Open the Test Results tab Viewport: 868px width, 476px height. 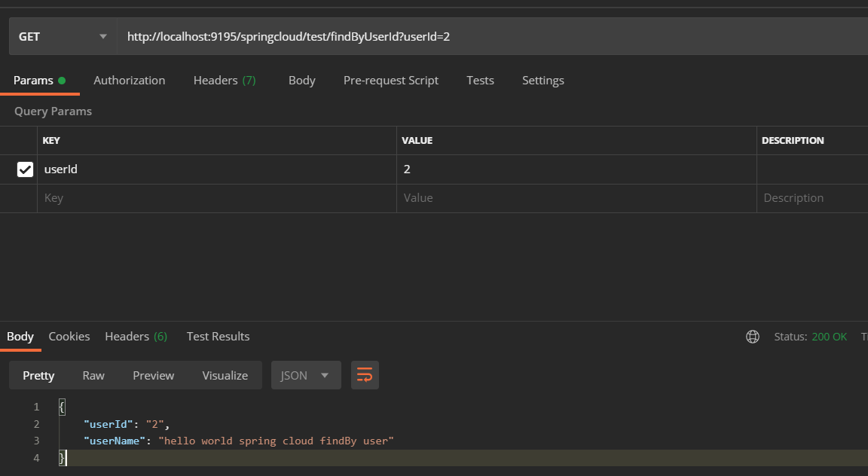tap(218, 337)
